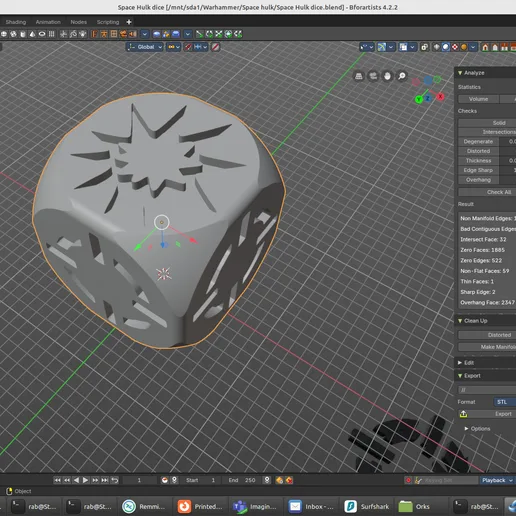Open the Playback dropdown in timeline
Viewport: 516px width, 516px height.
[497, 480]
